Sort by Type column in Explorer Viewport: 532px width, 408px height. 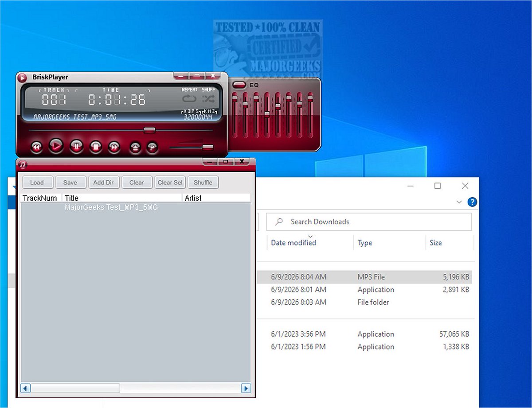(365, 243)
